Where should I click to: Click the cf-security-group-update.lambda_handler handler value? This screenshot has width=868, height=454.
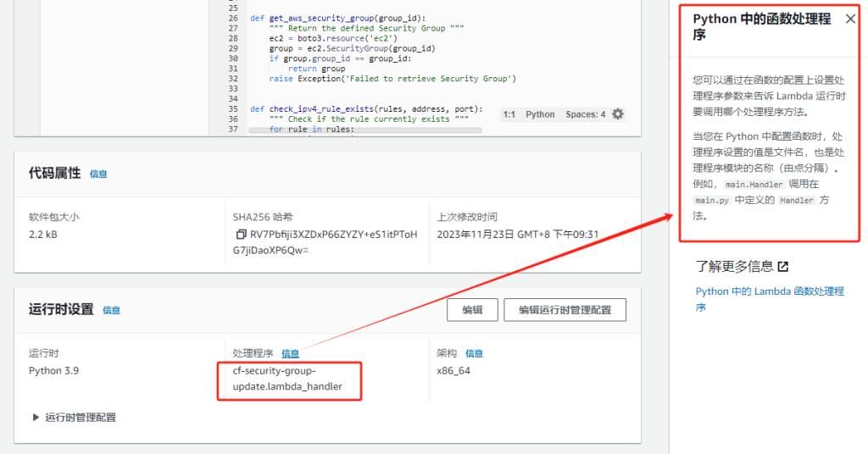(287, 379)
